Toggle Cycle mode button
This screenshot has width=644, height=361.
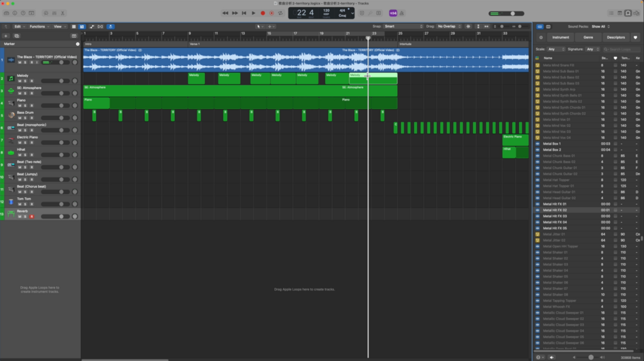pos(281,13)
